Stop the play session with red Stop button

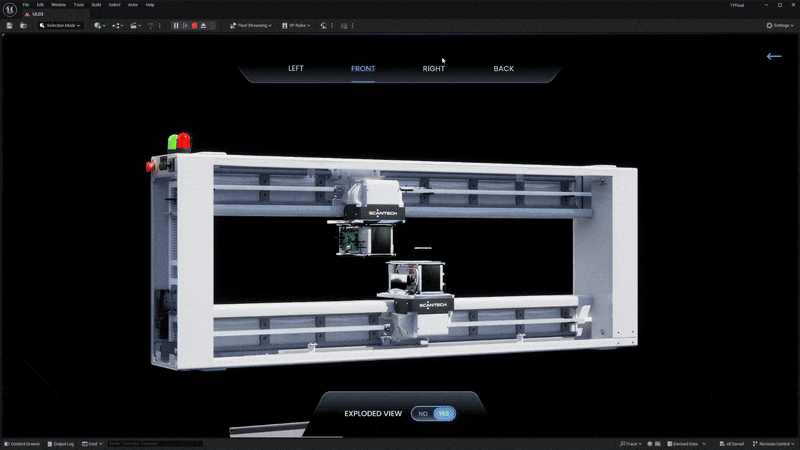point(194,25)
